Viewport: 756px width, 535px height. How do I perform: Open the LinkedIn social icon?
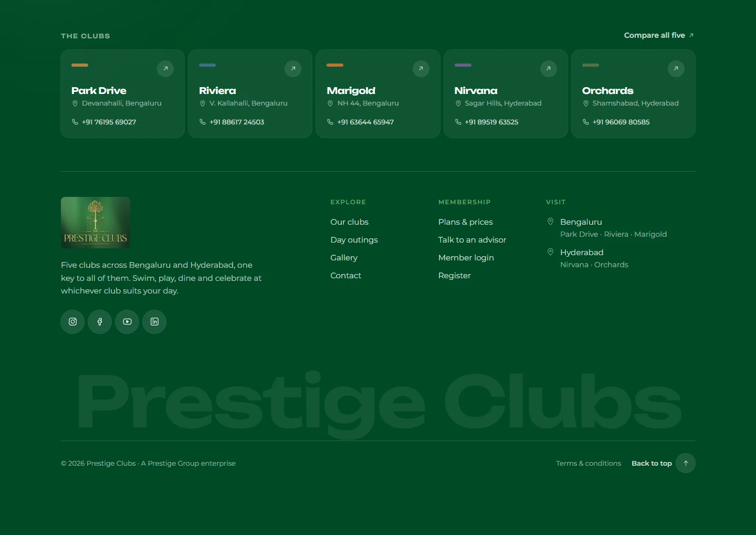click(x=154, y=322)
